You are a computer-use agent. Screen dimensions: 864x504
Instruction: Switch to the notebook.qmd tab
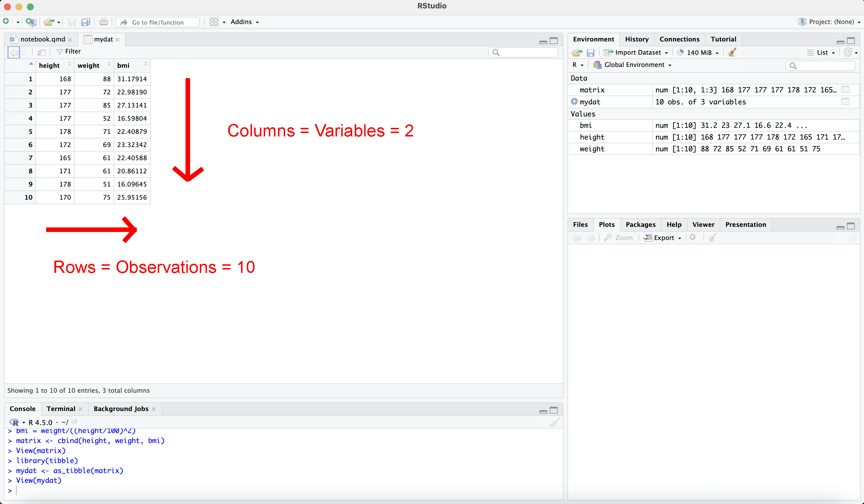(x=43, y=39)
